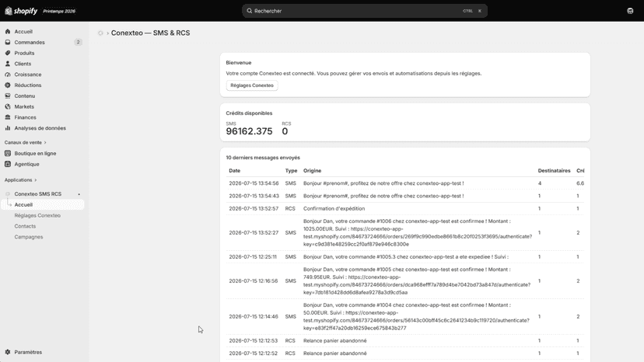Click 10 derniers messages envoyés heading
644x362 pixels.
(263, 158)
